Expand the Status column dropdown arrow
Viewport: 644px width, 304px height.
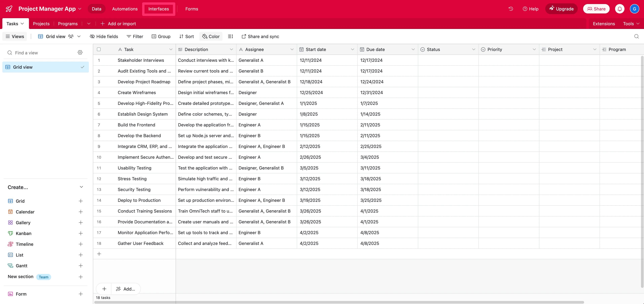(x=474, y=49)
